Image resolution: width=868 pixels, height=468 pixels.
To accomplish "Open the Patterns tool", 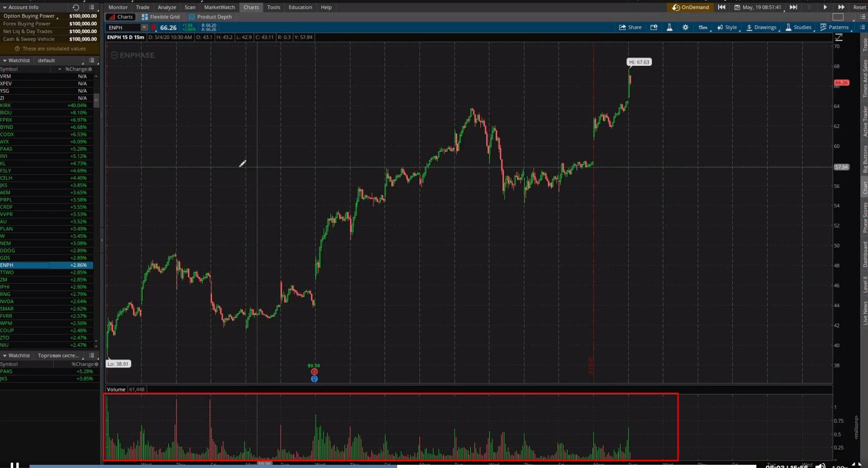I will click(834, 27).
